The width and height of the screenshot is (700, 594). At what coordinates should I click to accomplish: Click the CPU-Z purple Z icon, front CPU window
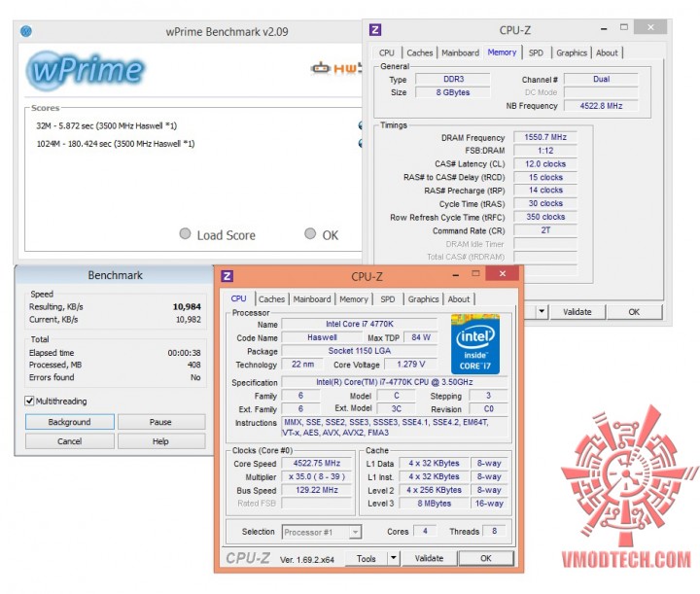(227, 276)
